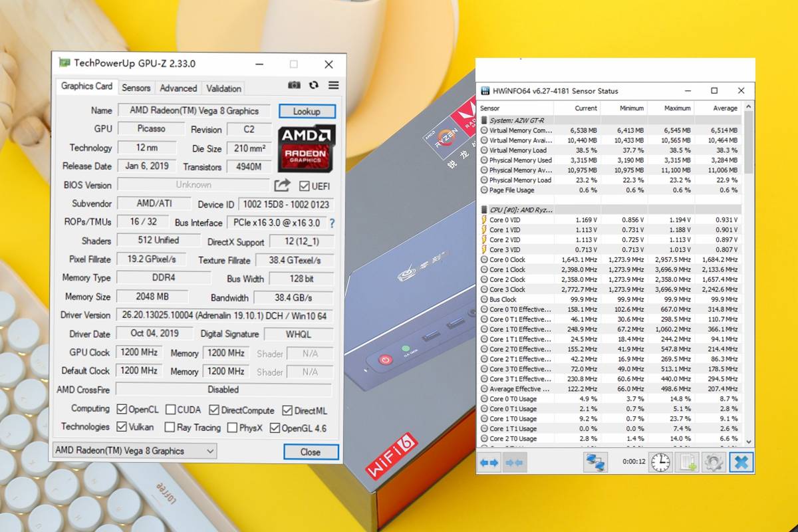Click the Lookup button in GPU-Z
798x532 pixels.
click(x=307, y=111)
